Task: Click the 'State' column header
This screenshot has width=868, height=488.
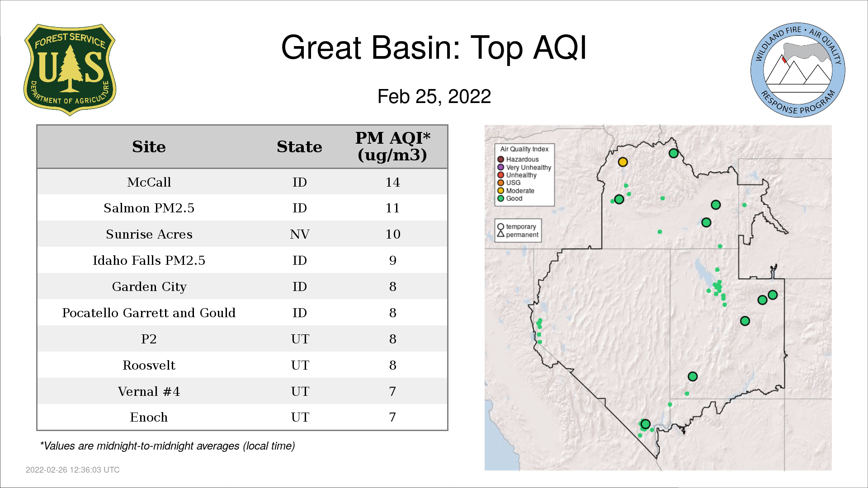Action: click(x=299, y=147)
